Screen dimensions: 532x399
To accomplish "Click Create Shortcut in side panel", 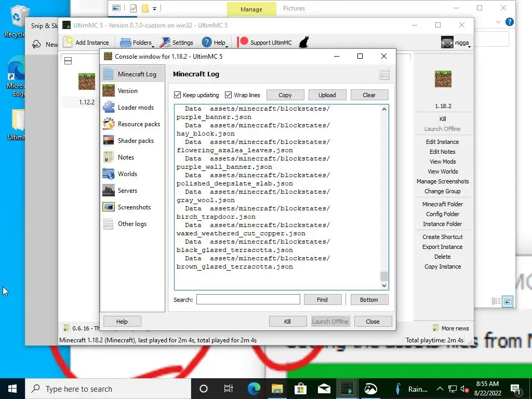I will click(x=443, y=237).
